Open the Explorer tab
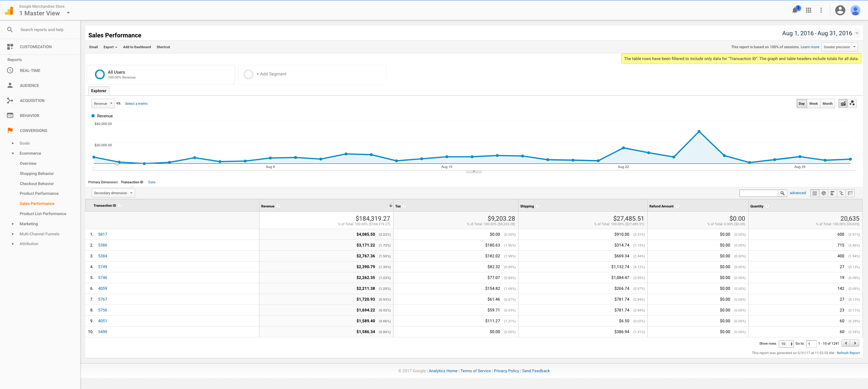This screenshot has width=868, height=389. pos(98,91)
